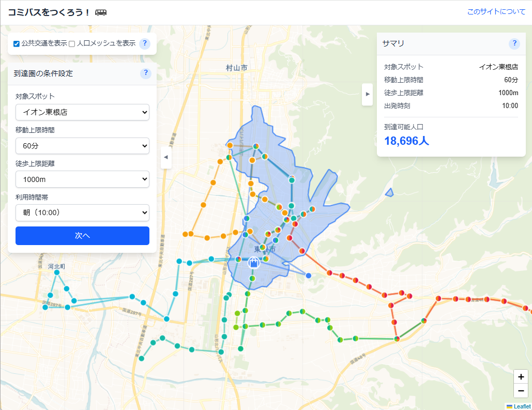Zoom out on the map
This screenshot has height=410, width=532.
tap(521, 390)
